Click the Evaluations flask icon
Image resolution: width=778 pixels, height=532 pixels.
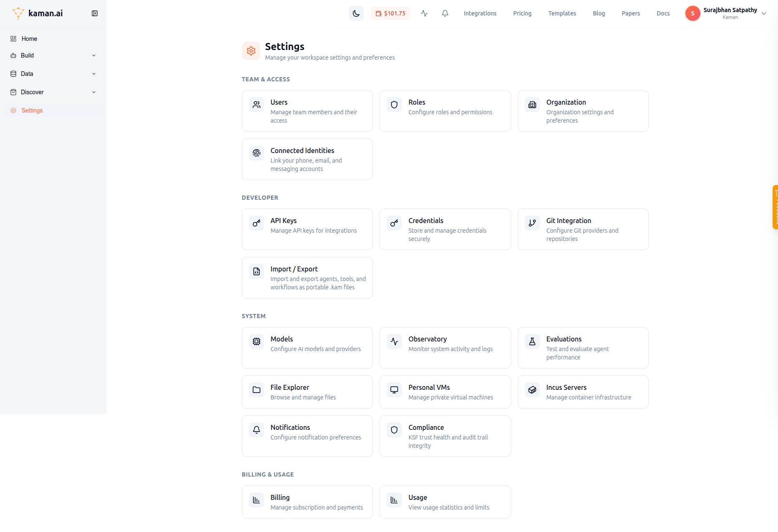click(532, 341)
